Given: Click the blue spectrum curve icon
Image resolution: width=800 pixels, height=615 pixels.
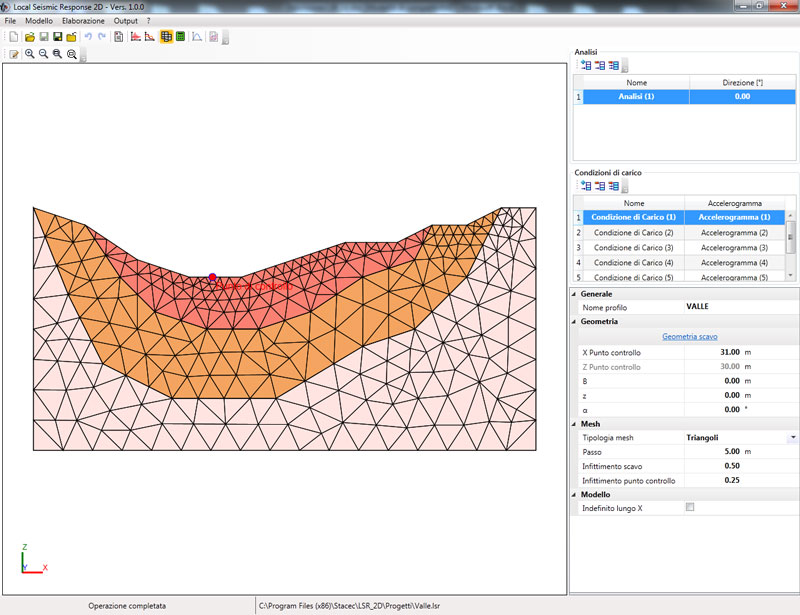Looking at the screenshot, I should 196,37.
